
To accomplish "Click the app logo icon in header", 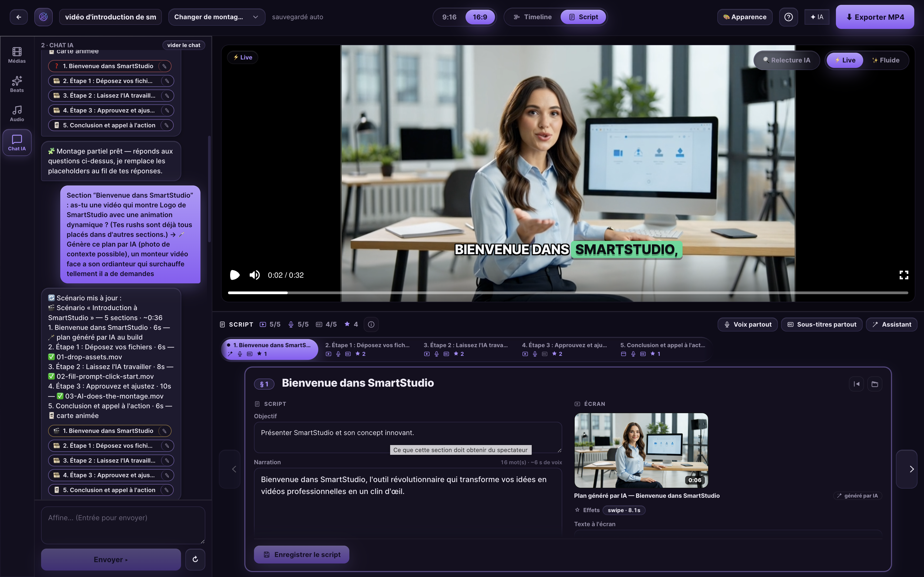I will 43,17.
